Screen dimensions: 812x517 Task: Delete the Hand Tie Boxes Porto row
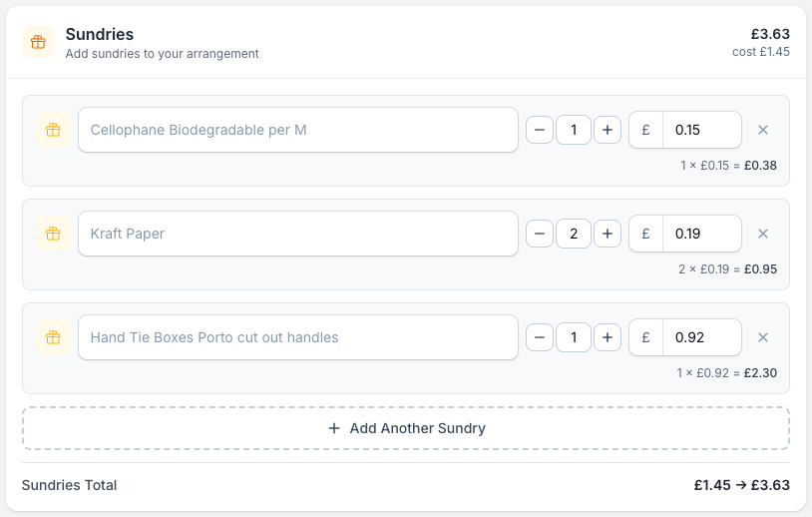763,337
